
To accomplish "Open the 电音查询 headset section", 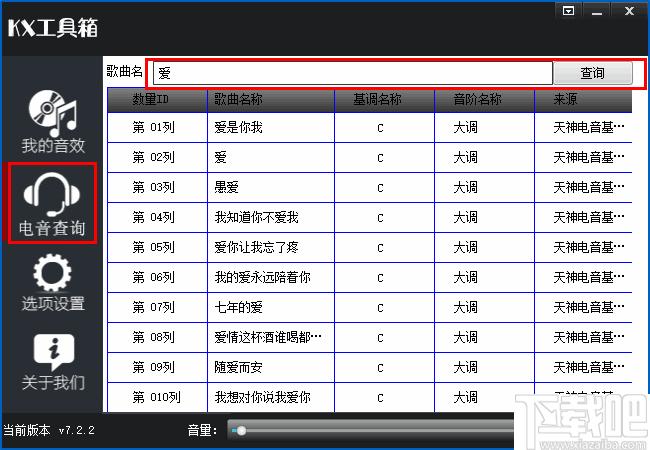I will (52, 203).
